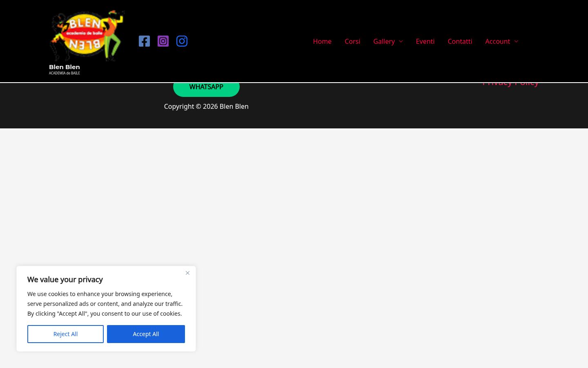Expand the Gallery submenu chevron

(x=401, y=41)
